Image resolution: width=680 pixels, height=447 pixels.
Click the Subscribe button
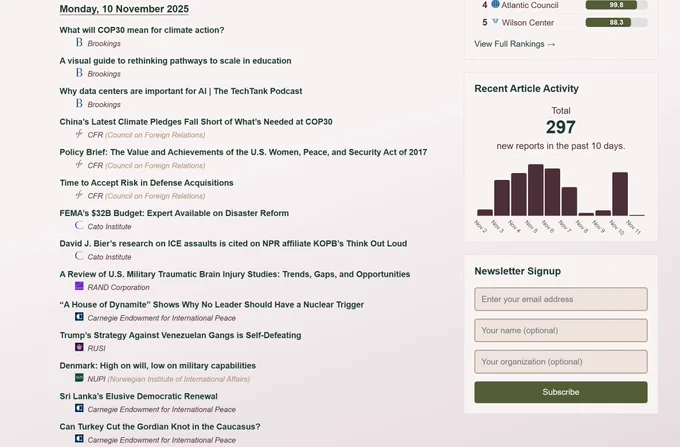(x=561, y=392)
